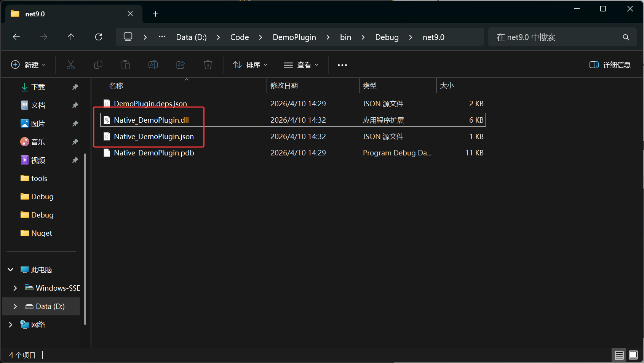Expand the Data (D:) drive tree node
Viewport: 644px width, 363px height.
pos(15,306)
